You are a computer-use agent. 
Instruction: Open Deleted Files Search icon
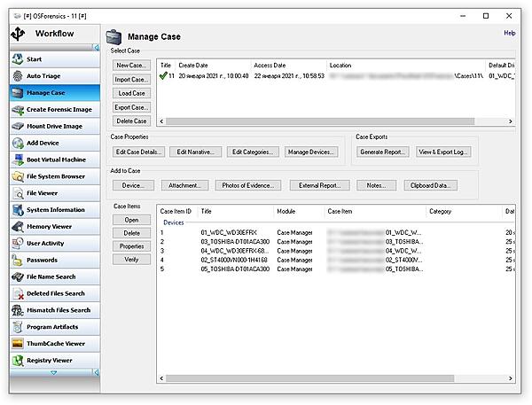(18, 293)
